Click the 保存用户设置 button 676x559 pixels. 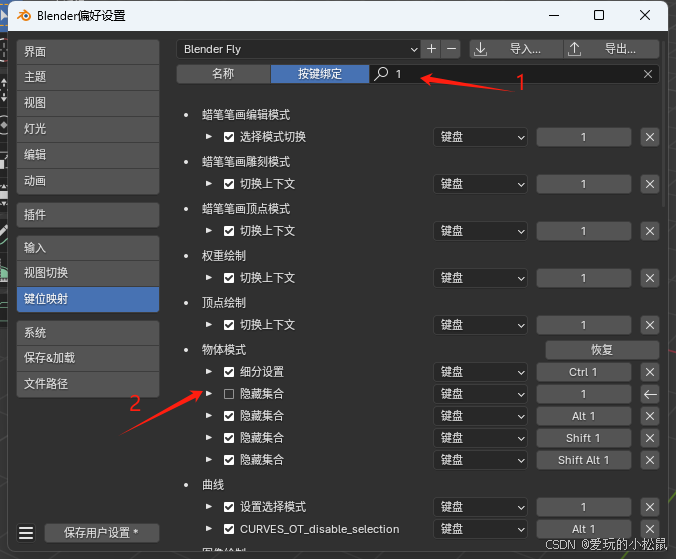(x=102, y=533)
